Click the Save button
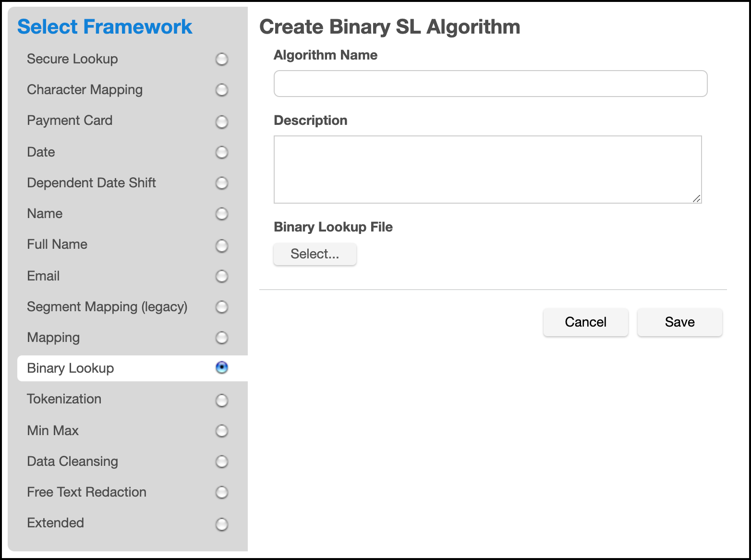The height and width of the screenshot is (560, 751). 679,322
